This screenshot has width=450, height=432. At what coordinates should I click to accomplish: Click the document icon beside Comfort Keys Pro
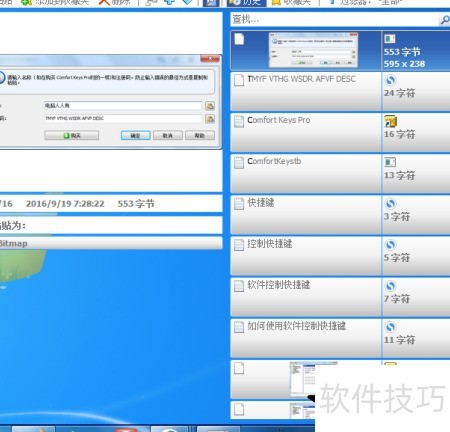click(239, 121)
